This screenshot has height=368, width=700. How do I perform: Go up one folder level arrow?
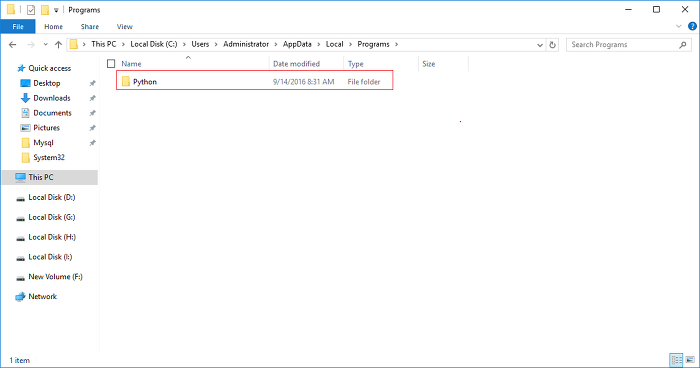[x=58, y=44]
